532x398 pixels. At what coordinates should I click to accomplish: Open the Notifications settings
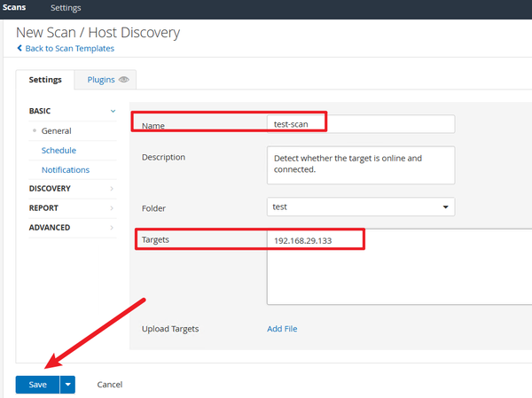point(66,169)
